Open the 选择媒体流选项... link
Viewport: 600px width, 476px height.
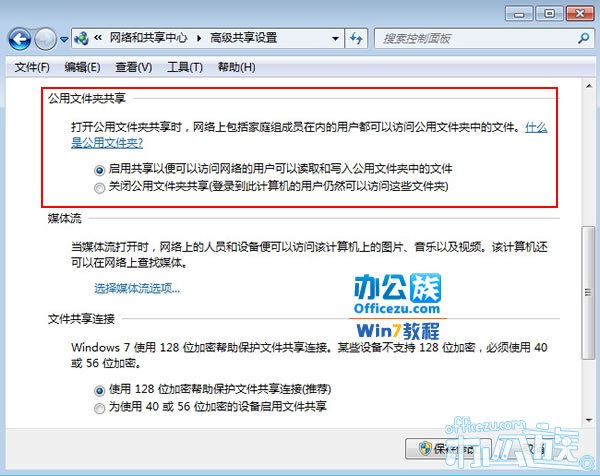tap(137, 288)
